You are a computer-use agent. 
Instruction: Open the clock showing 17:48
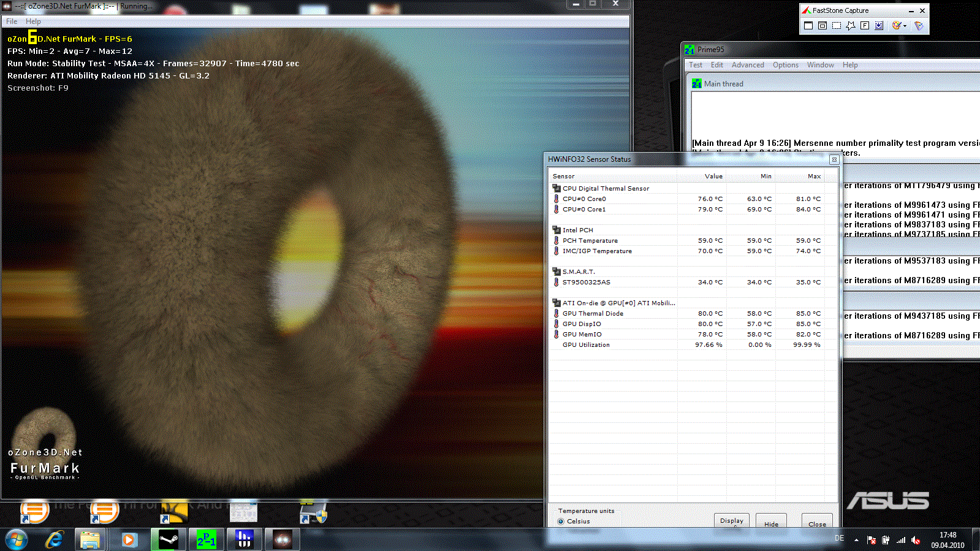(948, 540)
